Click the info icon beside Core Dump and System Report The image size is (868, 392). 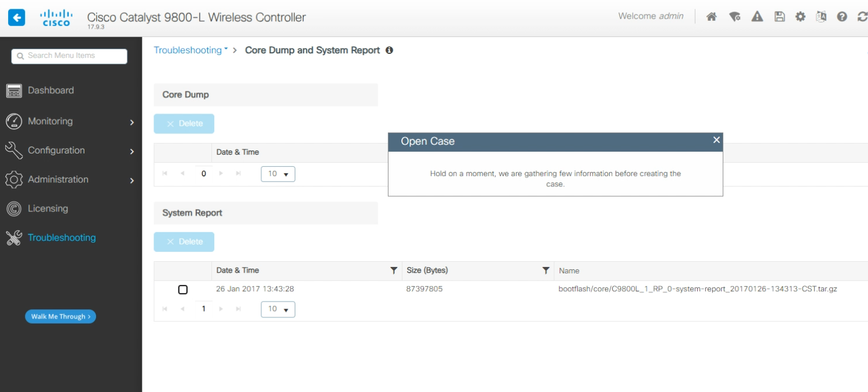pyautogui.click(x=390, y=50)
